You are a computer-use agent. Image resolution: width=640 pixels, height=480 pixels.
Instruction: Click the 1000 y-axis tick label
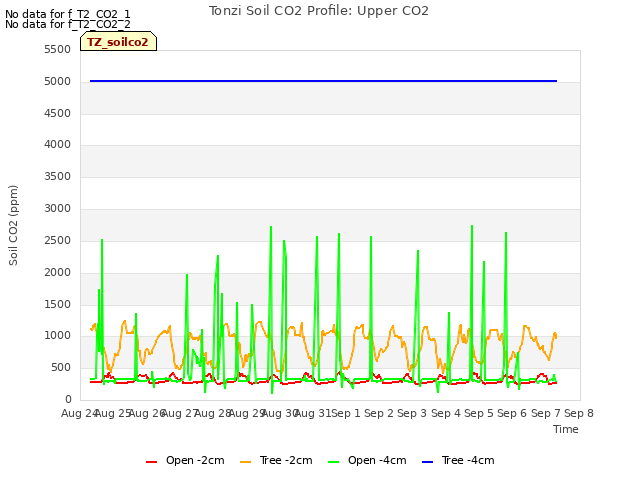pyautogui.click(x=58, y=336)
